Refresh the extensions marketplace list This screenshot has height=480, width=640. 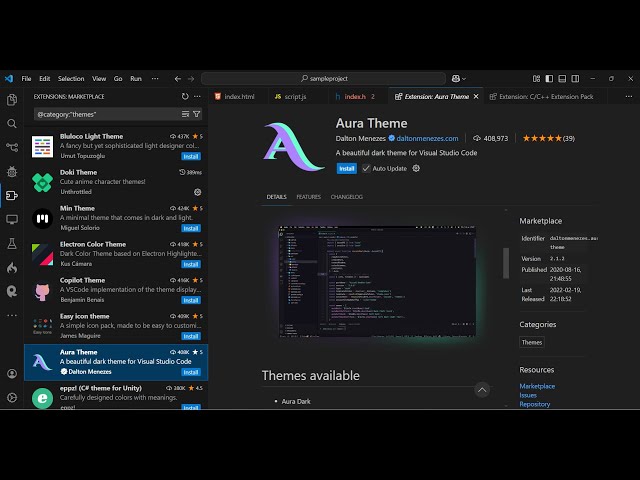tap(185, 97)
